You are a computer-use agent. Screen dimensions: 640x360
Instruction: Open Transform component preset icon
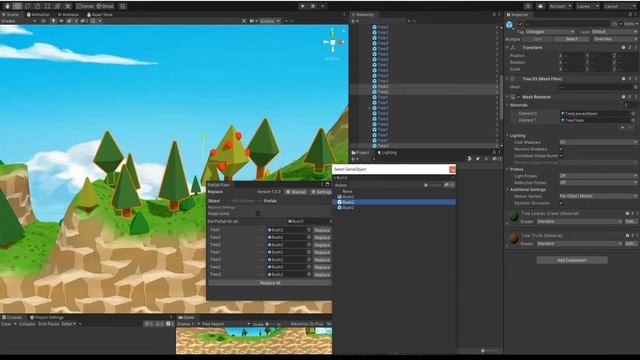point(630,48)
